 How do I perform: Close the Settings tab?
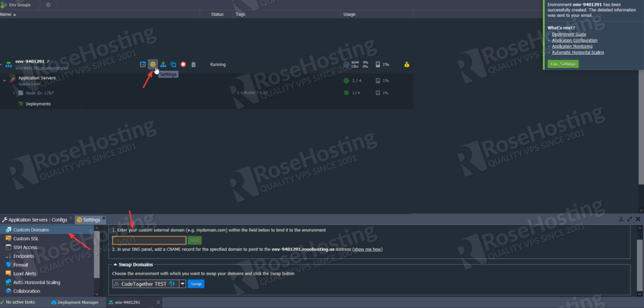104,219
